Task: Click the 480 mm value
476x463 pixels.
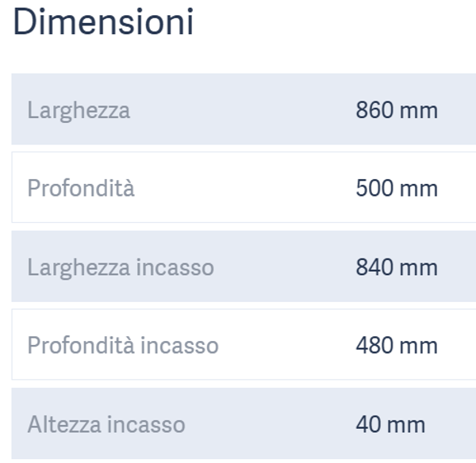Action: (396, 346)
